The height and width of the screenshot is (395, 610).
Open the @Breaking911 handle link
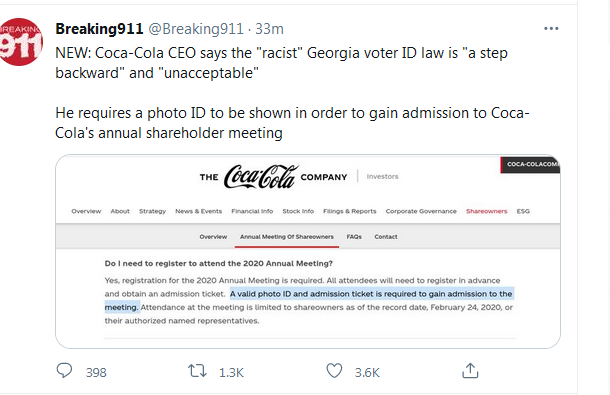point(196,29)
